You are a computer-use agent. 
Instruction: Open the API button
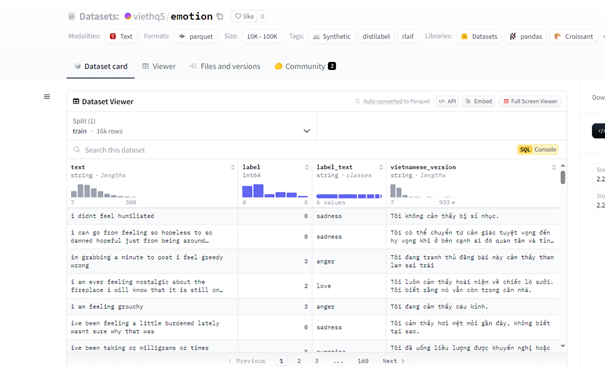tap(447, 101)
